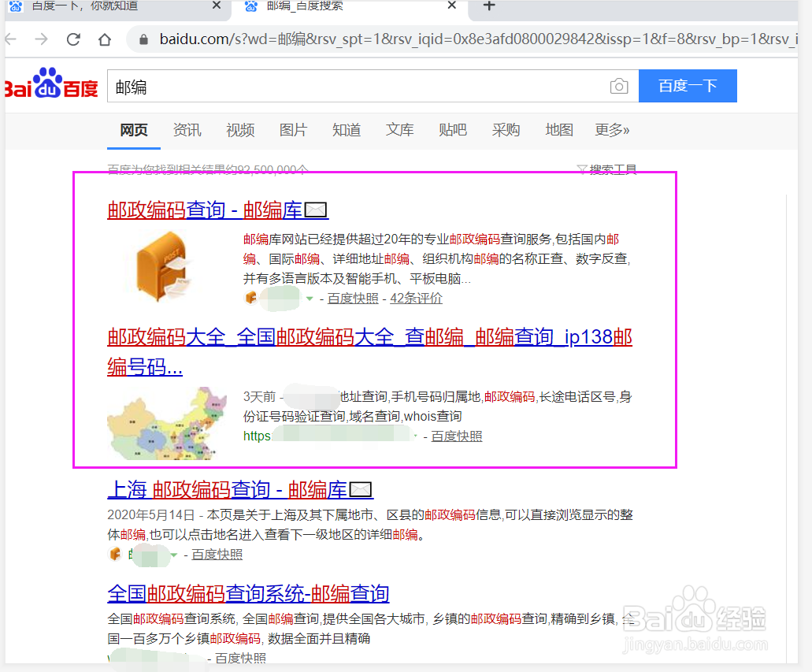
Task: Close the 邮编_百度搜索 tab
Action: (x=451, y=6)
